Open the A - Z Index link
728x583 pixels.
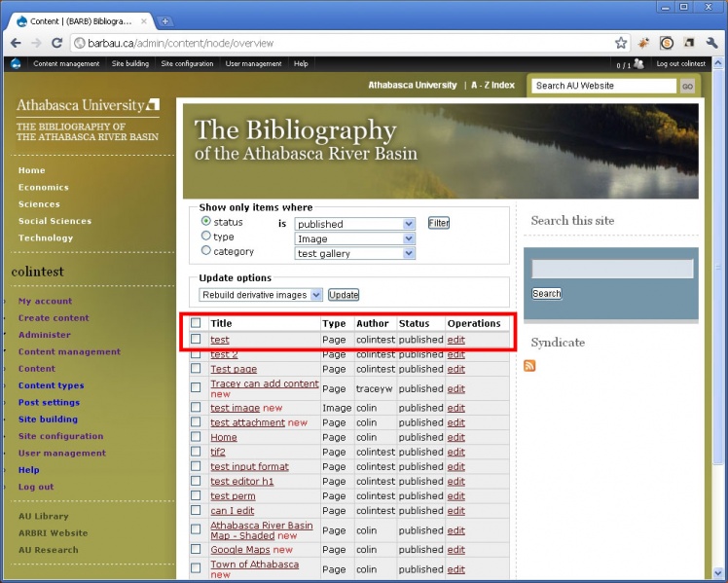coord(493,85)
